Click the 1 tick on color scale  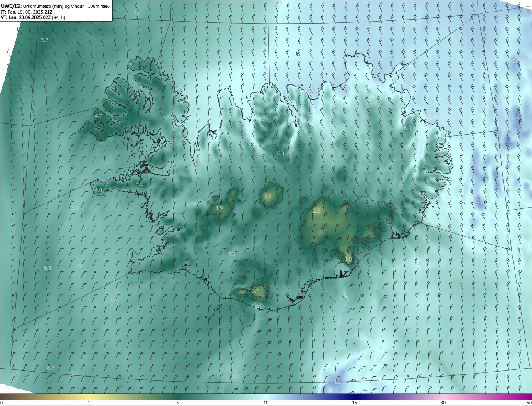click(89, 403)
